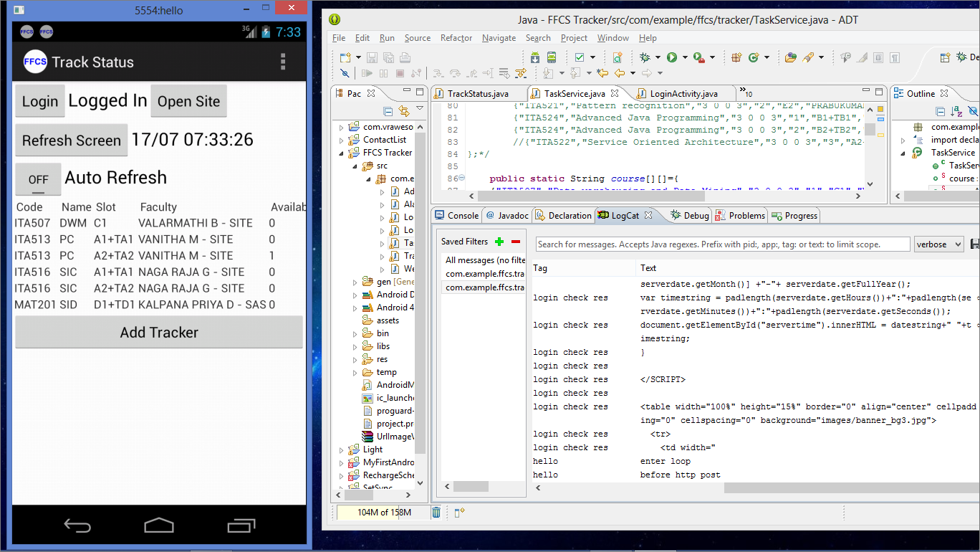Remove the selected LogCat saved filter
Image resolution: width=980 pixels, height=552 pixels.
pos(515,242)
